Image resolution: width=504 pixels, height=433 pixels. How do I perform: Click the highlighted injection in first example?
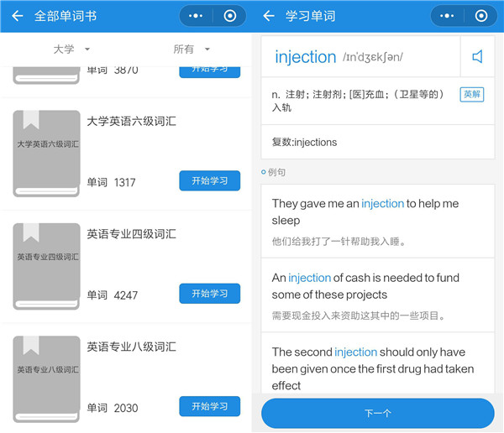tap(382, 204)
